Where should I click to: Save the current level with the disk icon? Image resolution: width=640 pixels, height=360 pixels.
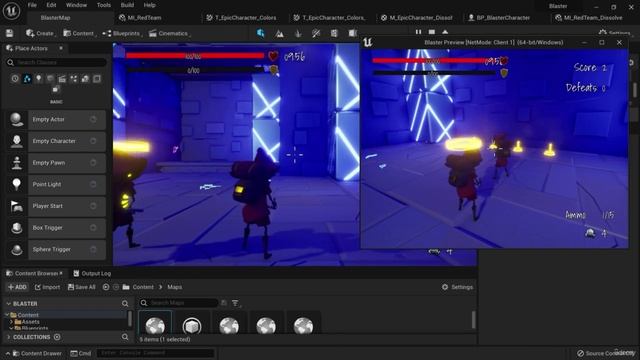(9, 33)
